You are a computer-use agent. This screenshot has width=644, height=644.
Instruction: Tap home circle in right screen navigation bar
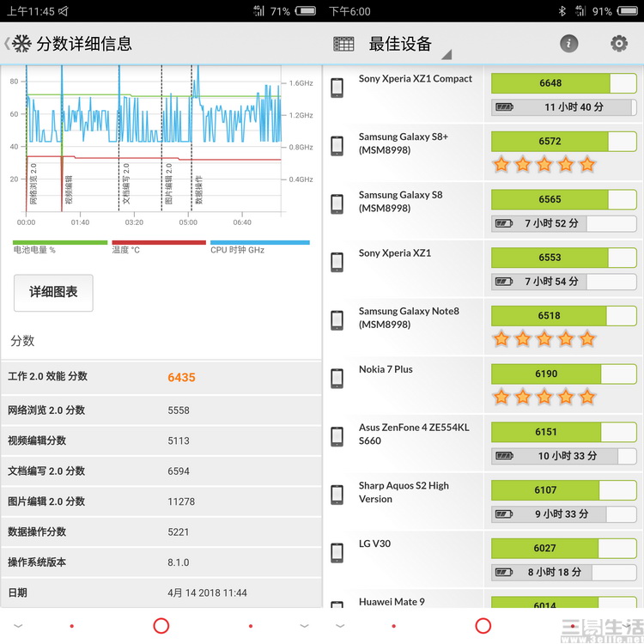[483, 626]
